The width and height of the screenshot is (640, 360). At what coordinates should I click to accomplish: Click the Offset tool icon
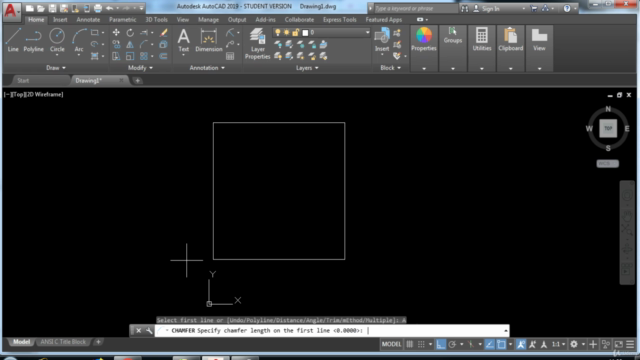coord(163,56)
